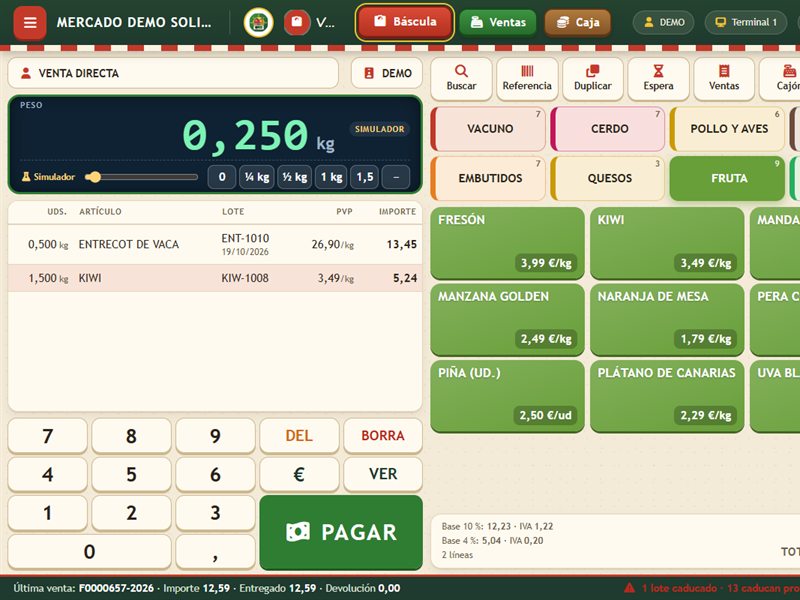Click the Referencia barcode tool
The height and width of the screenshot is (600, 800).
pyautogui.click(x=527, y=79)
